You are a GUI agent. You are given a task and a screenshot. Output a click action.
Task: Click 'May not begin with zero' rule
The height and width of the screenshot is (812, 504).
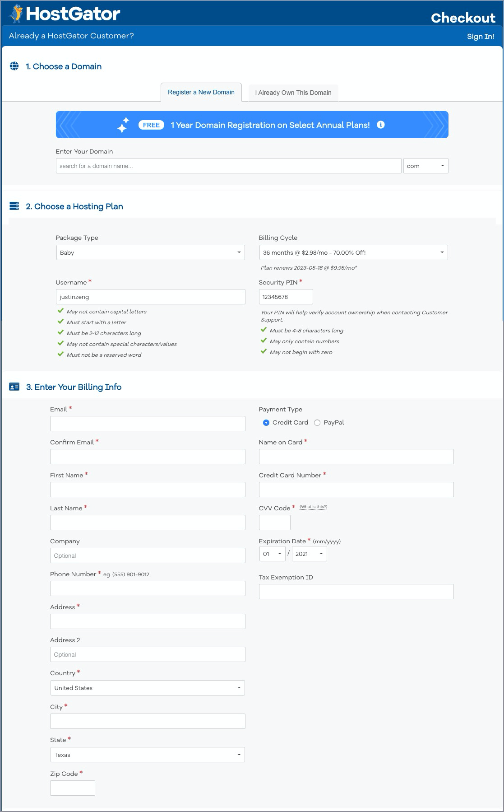[301, 352]
